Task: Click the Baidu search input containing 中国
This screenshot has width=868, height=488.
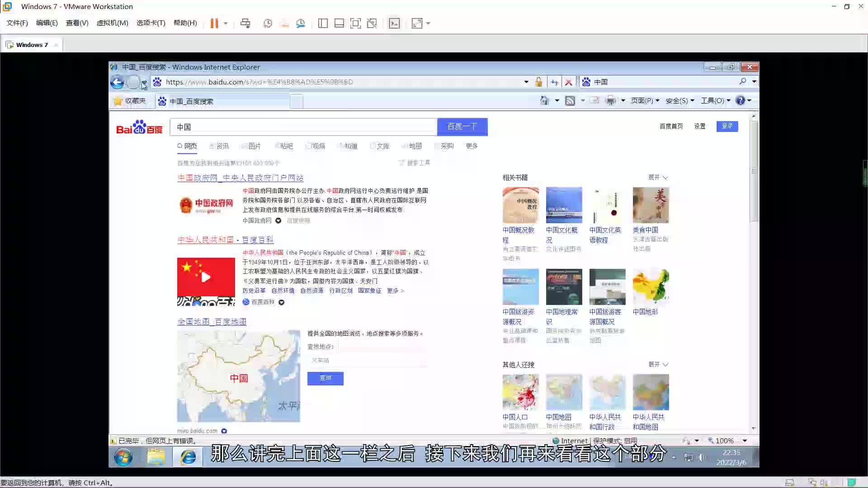Action: [304, 127]
